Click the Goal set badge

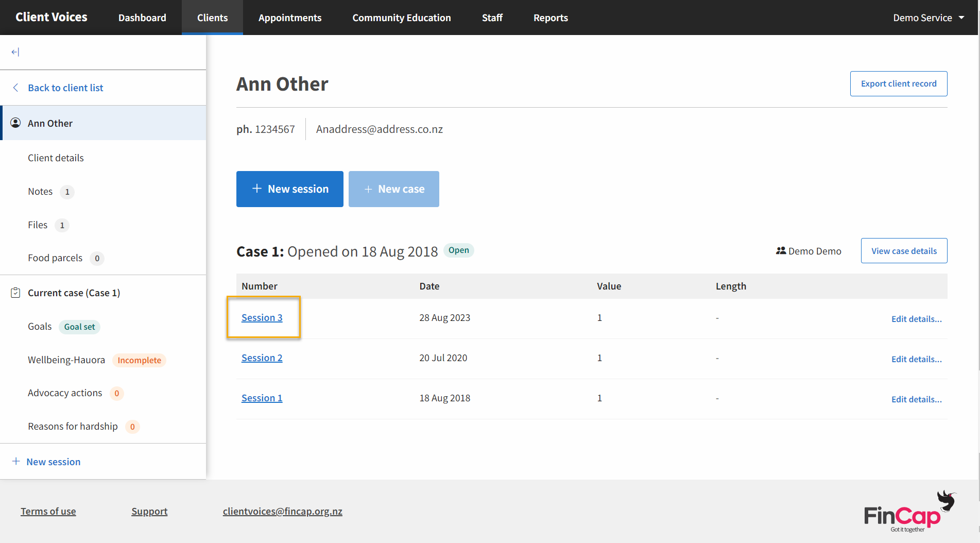click(x=80, y=327)
